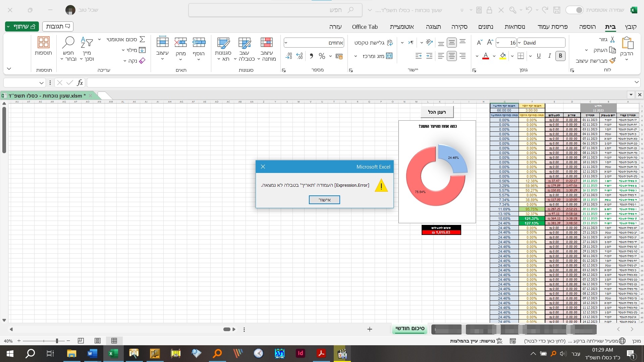Expand the number format dropdown
Image resolution: width=644 pixels, height=362 pixels.
[x=286, y=43]
